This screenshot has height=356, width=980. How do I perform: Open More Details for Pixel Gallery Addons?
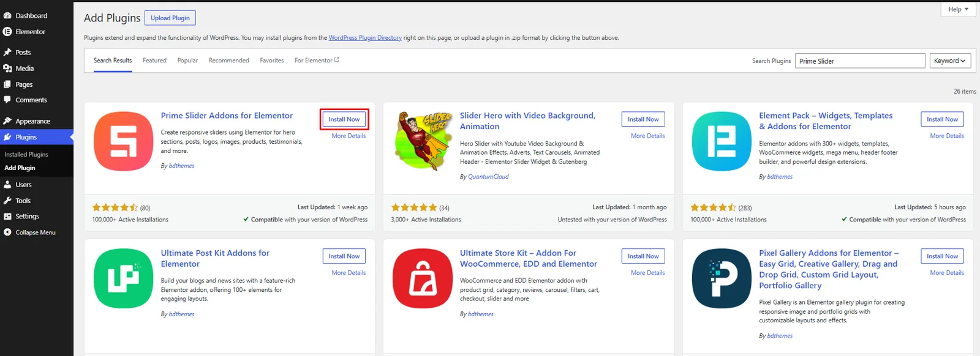(x=947, y=273)
